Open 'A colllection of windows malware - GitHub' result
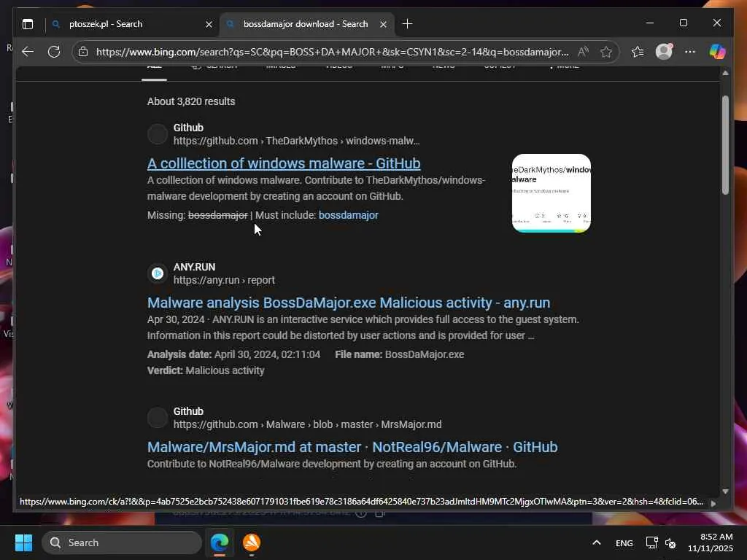Image resolution: width=747 pixels, height=560 pixels. pyautogui.click(x=284, y=163)
